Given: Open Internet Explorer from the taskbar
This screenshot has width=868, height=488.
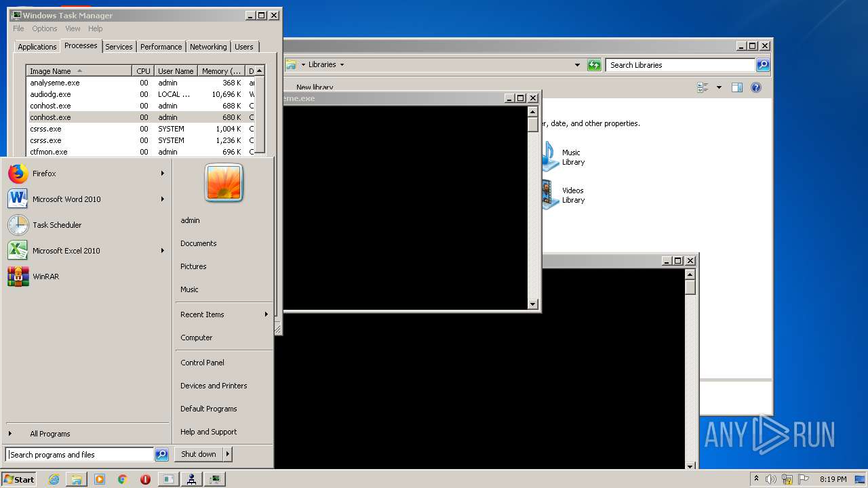Looking at the screenshot, I should coord(54,479).
